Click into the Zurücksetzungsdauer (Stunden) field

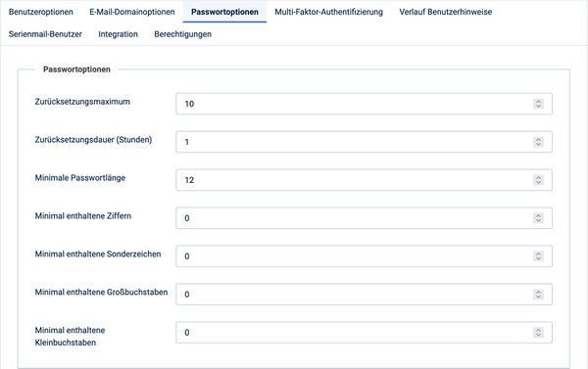(x=364, y=142)
